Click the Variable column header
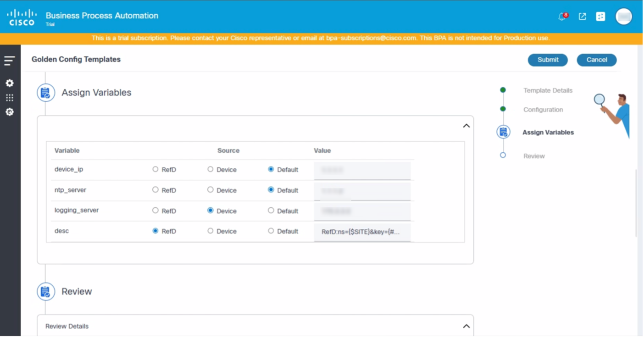 click(x=67, y=150)
